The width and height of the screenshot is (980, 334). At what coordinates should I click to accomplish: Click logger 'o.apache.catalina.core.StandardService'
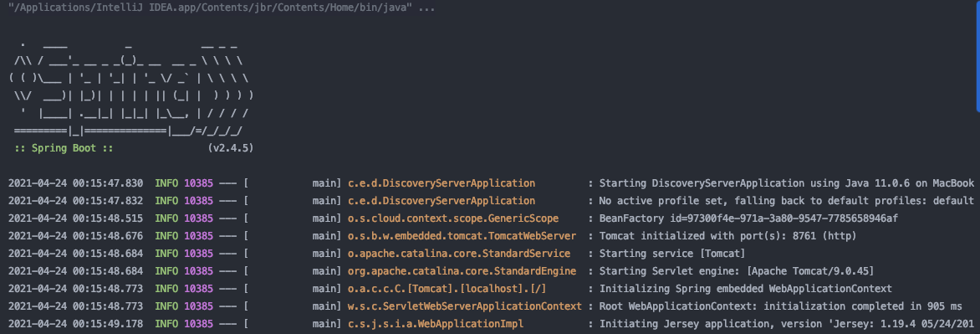(x=459, y=254)
